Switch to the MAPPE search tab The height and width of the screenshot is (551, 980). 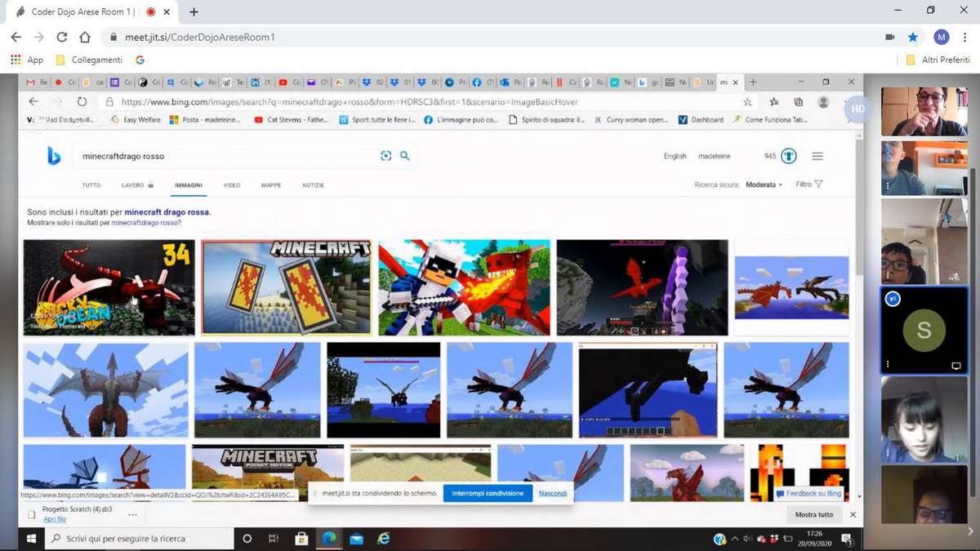271,185
